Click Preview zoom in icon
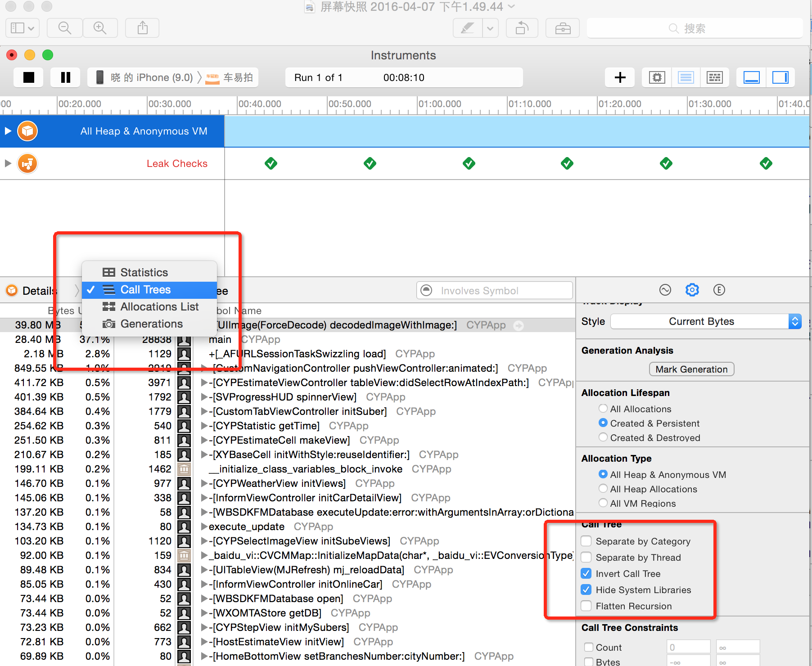This screenshot has width=812, height=666. (x=100, y=28)
